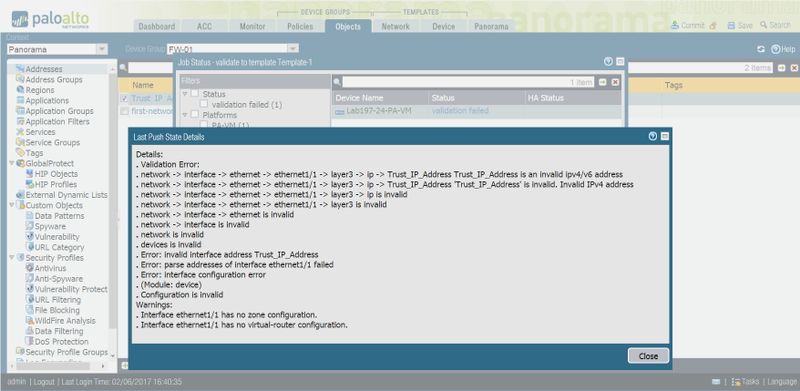
Task: Click the Commit lock icon in header
Action: pyautogui.click(x=713, y=26)
